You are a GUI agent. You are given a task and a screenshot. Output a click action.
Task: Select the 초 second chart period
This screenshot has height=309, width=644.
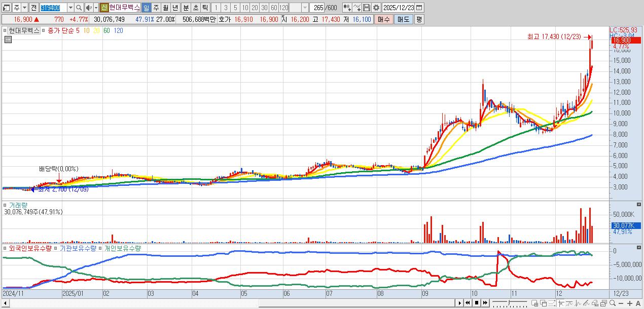195,8
